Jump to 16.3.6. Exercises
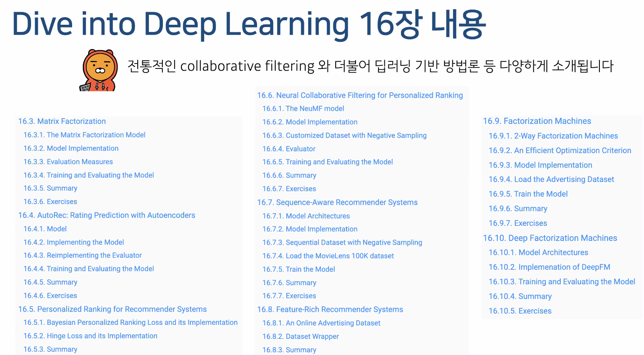This screenshot has height=355, width=644. click(x=50, y=202)
